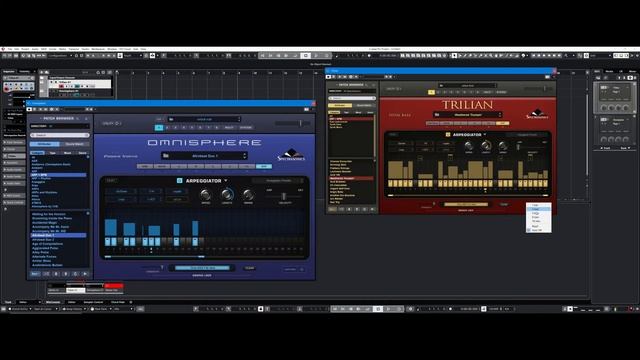This screenshot has width=640, height=360.
Task: Click the Omnisphere master volume slider
Action: click(292, 123)
